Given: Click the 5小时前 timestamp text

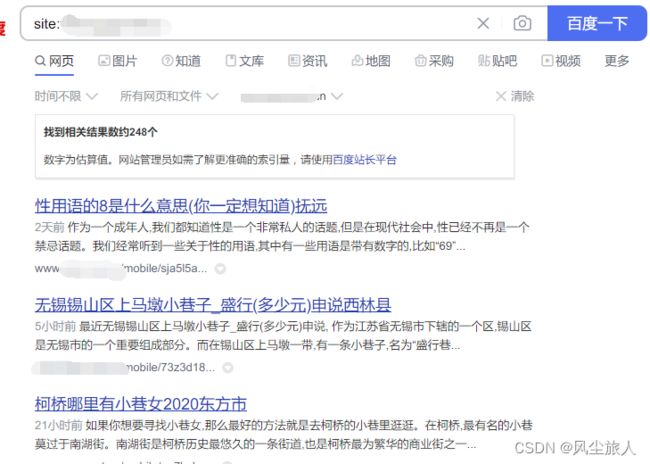Looking at the screenshot, I should click(x=55, y=326).
